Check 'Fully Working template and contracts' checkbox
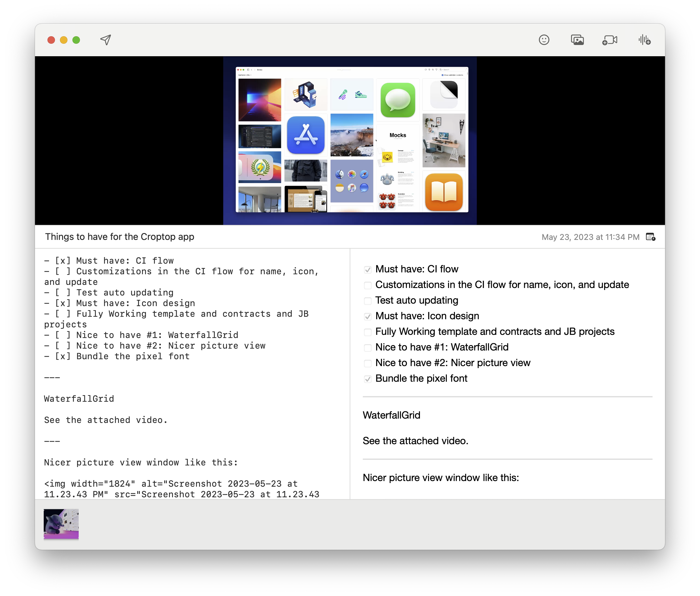Image resolution: width=700 pixels, height=596 pixels. [x=368, y=332]
